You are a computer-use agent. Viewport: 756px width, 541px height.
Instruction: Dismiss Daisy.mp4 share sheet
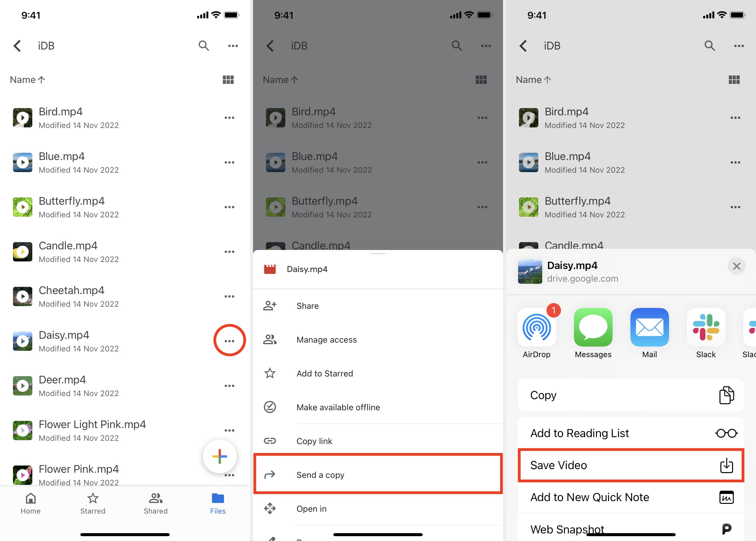tap(736, 266)
